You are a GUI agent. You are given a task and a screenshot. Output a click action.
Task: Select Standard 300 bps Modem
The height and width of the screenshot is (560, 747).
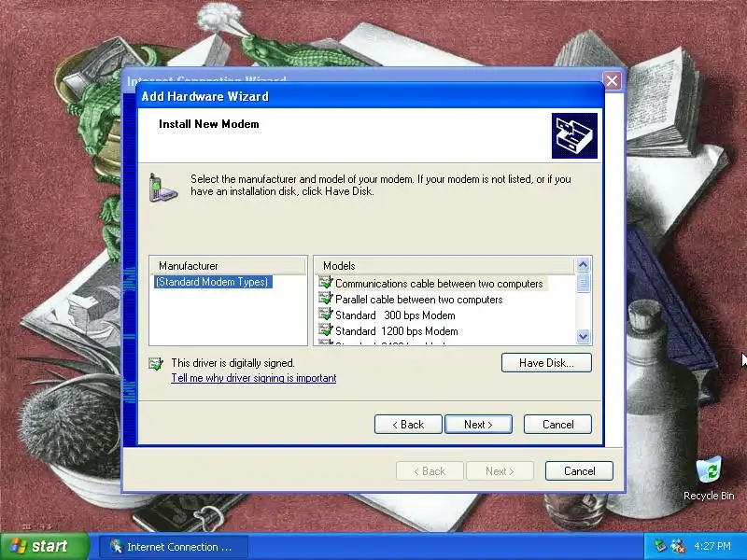(x=395, y=315)
